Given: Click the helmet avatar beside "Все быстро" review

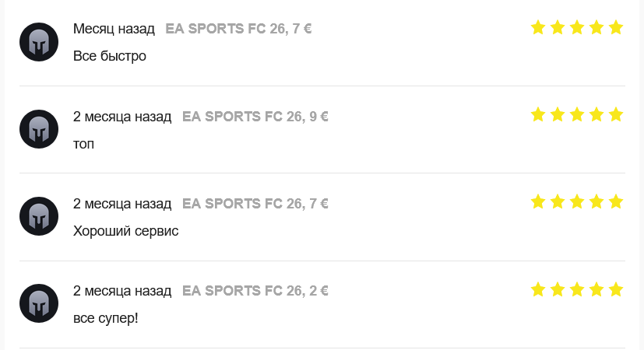Looking at the screenshot, I should [39, 42].
